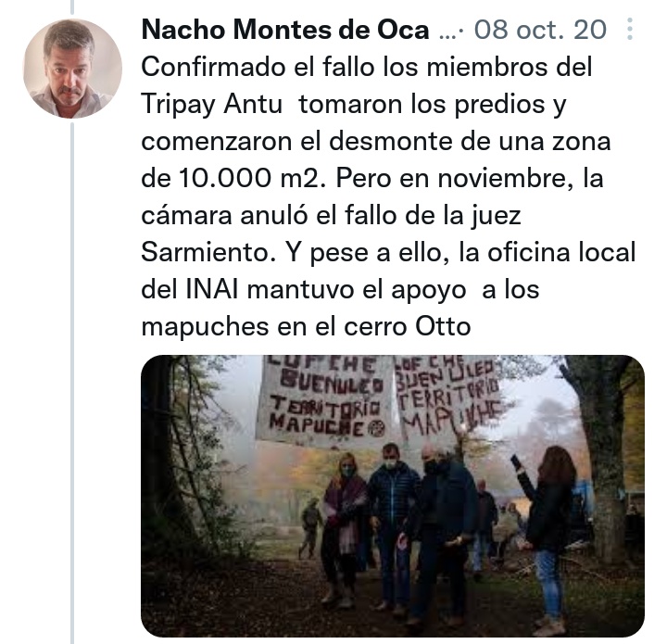667x644 pixels.
Task: Click the words Tripay Antu in the tweet
Action: 211,104
